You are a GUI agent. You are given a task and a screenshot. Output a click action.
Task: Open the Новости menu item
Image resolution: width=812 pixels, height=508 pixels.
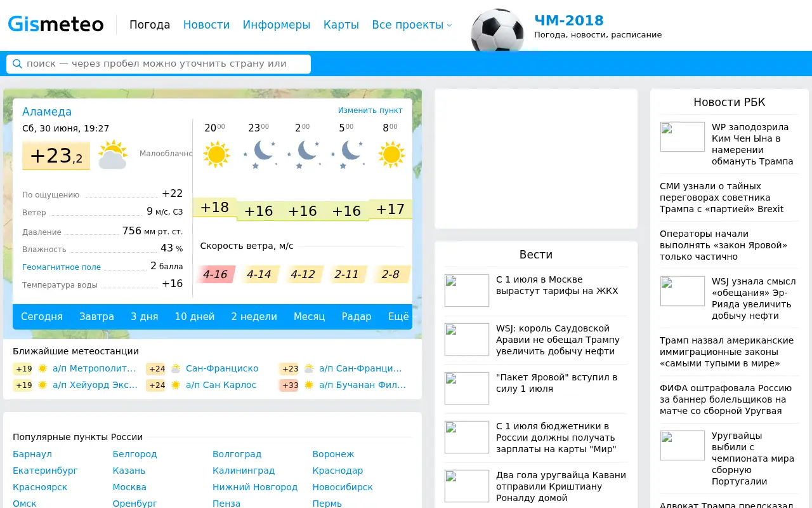pos(206,25)
